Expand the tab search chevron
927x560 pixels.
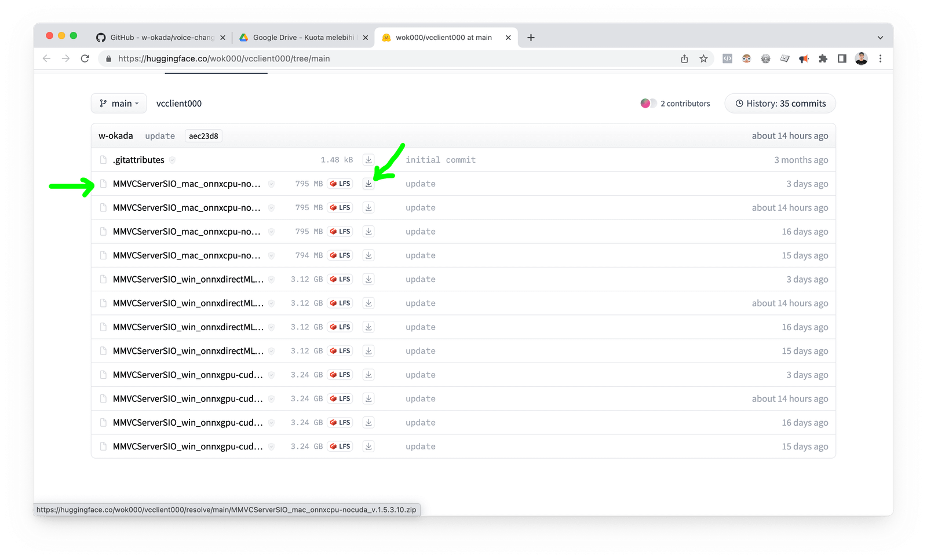click(880, 38)
